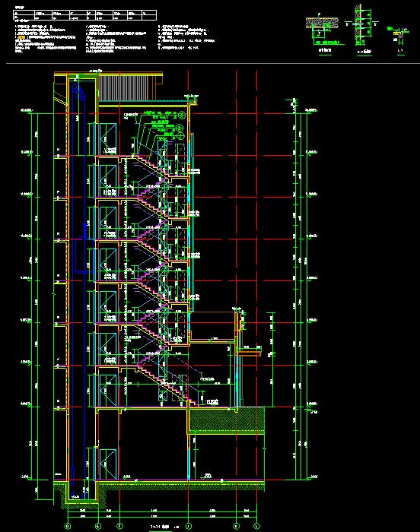Click the right column of notes text
Viewport: 420px width, 532px height.
[186, 36]
